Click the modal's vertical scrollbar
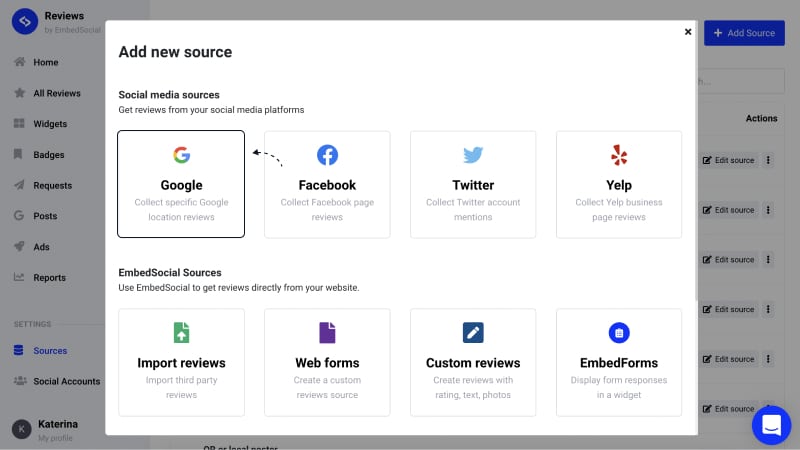The image size is (800, 450). [696, 161]
